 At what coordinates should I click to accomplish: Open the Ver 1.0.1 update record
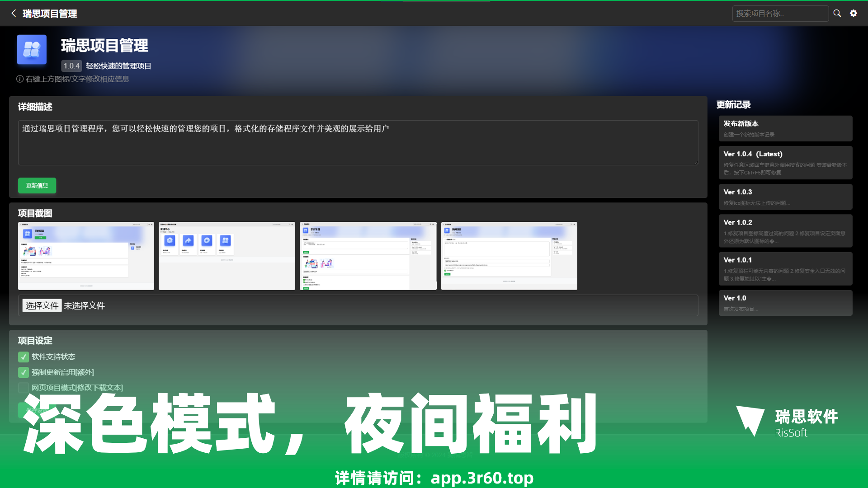786,268
